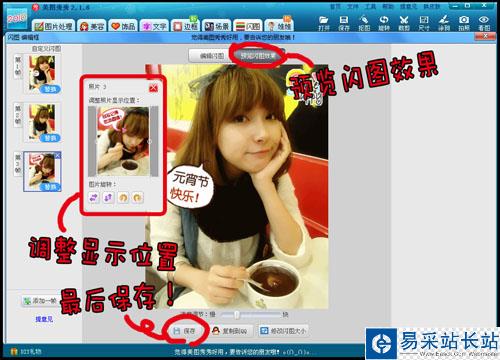Click the gift icon in status bar
The height and width of the screenshot is (360, 500).
(x=14, y=351)
